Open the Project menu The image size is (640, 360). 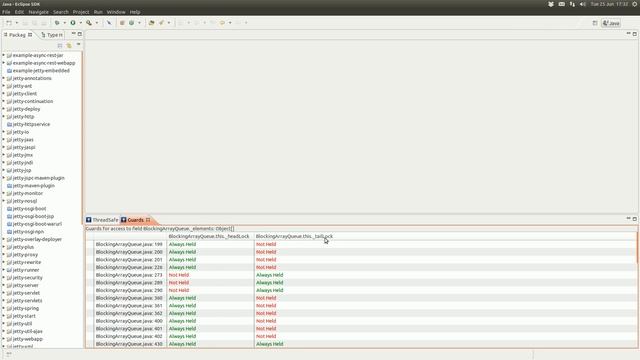tap(81, 12)
